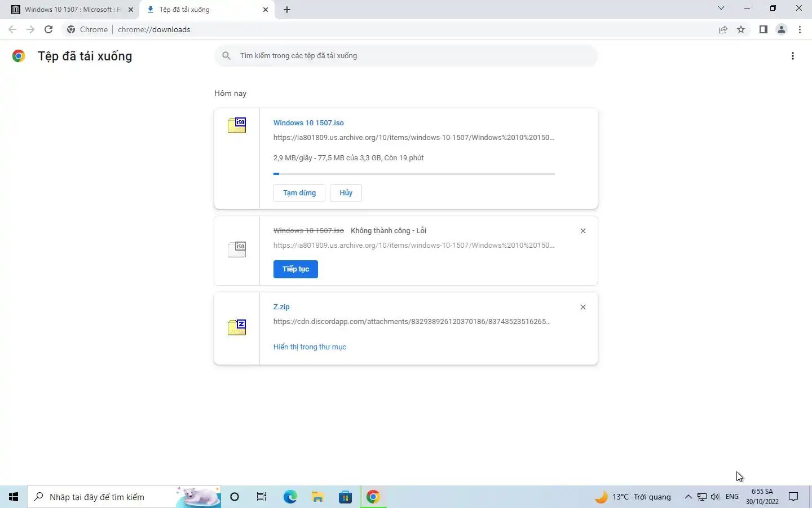Viewport: 812px width, 508px height.
Task: Click the discordapp URL under Z.zip
Action: 412,321
